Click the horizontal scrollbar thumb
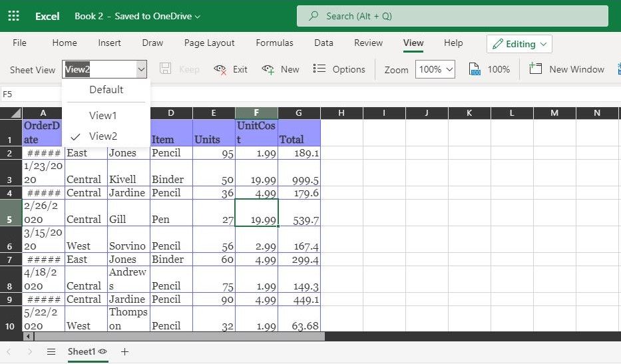This screenshot has height=364, width=621. 180,337
